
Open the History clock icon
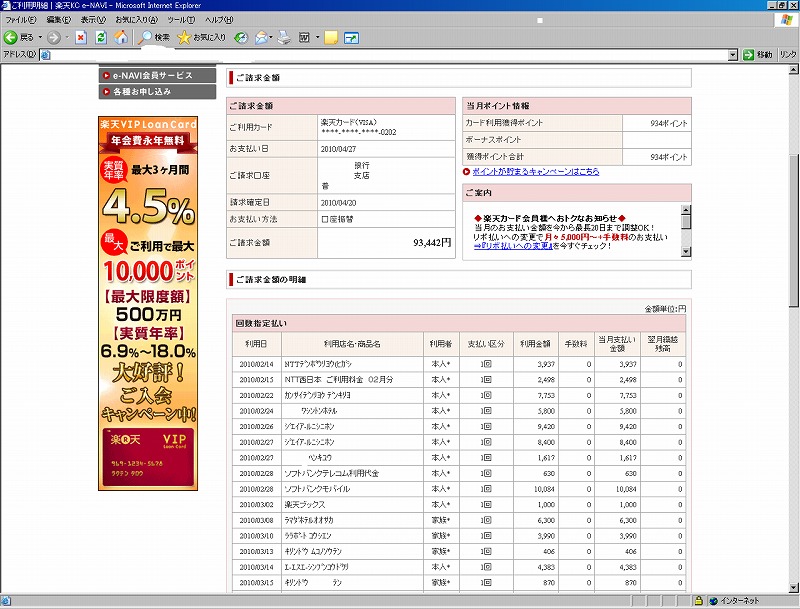point(241,37)
